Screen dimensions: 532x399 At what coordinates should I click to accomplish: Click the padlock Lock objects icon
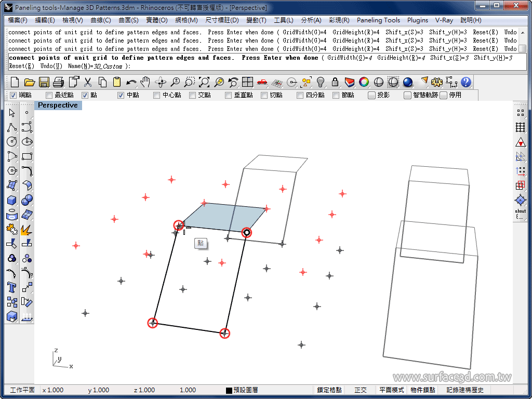click(x=335, y=82)
